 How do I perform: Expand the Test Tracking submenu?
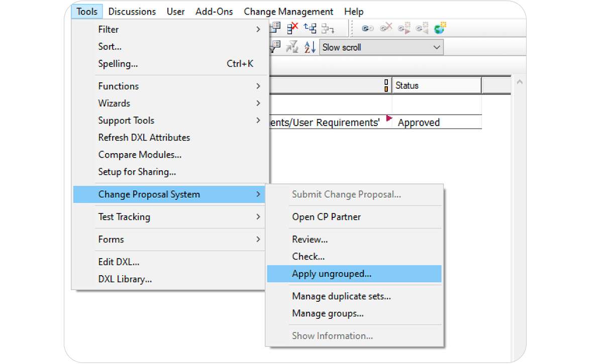pyautogui.click(x=124, y=217)
